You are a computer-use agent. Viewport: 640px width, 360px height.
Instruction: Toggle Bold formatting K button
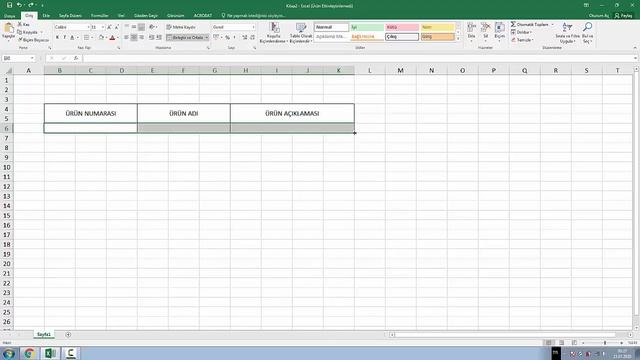[57, 37]
